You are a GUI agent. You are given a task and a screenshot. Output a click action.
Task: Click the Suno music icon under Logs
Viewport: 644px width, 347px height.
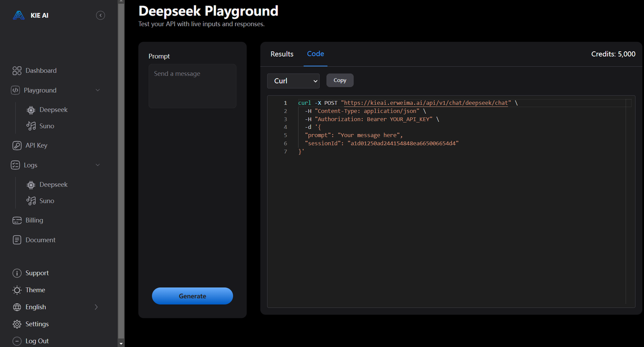tap(31, 201)
